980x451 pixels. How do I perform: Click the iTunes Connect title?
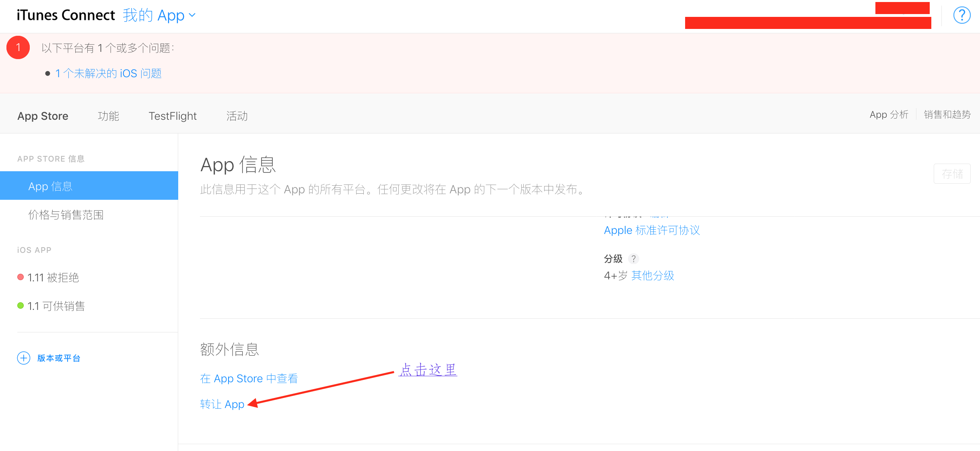(66, 15)
